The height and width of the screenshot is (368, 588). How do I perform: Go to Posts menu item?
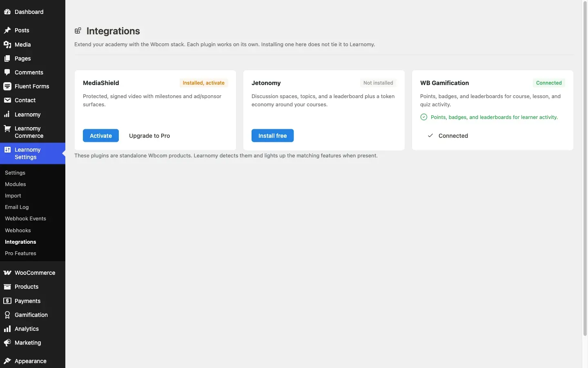33,30
